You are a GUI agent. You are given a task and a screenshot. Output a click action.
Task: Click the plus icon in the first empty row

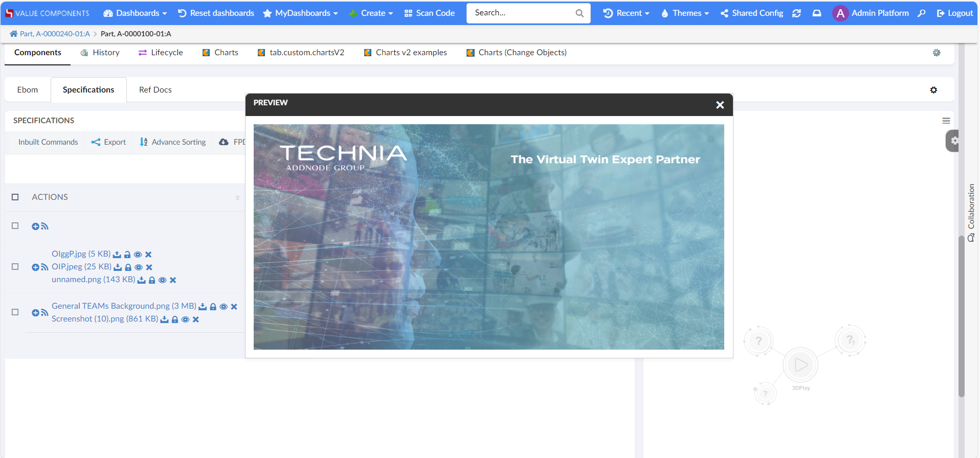coord(35,226)
